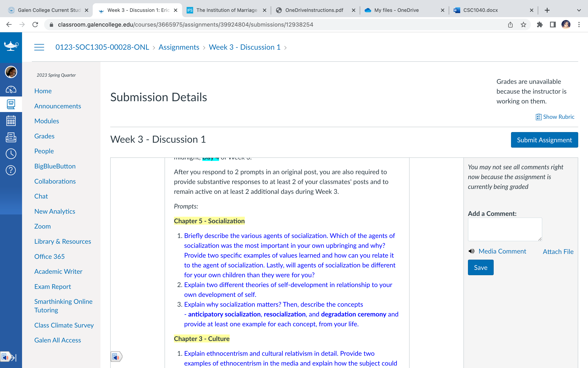588x368 pixels.
Task: Open the Extensions puzzle icon
Action: 540,25
